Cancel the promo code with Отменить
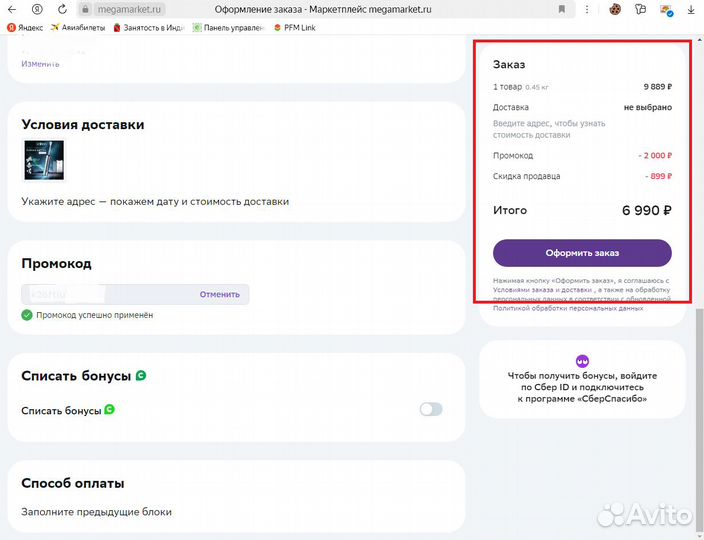The image size is (704, 540). [x=220, y=294]
